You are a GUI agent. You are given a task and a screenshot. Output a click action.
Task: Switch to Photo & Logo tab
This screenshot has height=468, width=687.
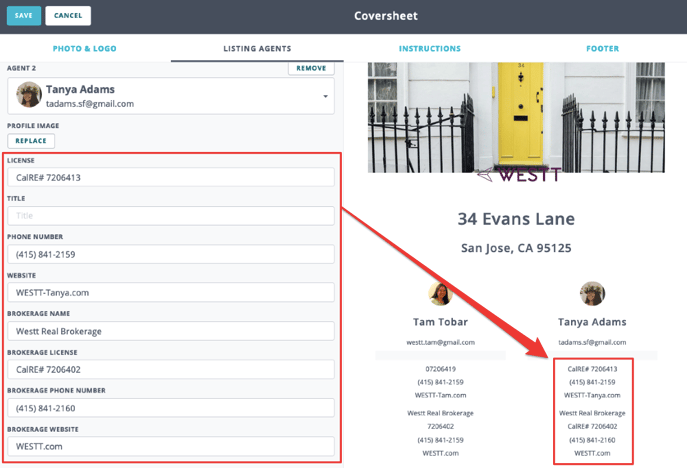click(85, 48)
